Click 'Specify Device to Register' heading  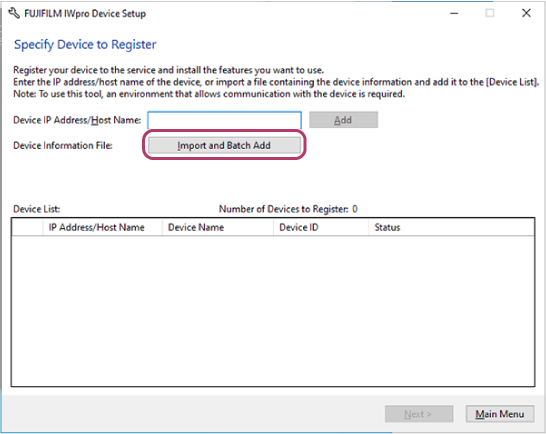pos(85,45)
